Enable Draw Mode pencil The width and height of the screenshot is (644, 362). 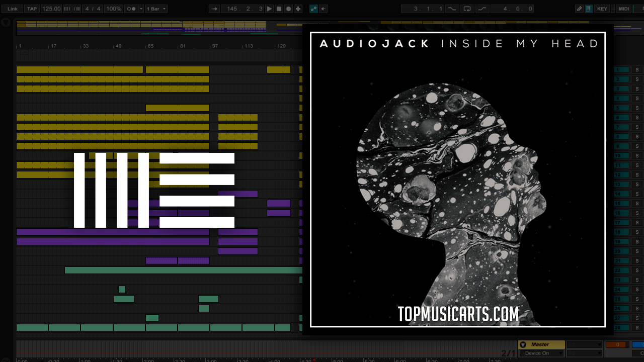click(x=580, y=9)
